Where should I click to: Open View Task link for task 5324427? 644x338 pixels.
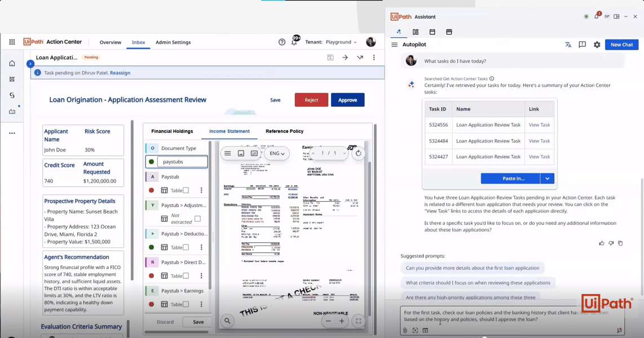(x=539, y=157)
